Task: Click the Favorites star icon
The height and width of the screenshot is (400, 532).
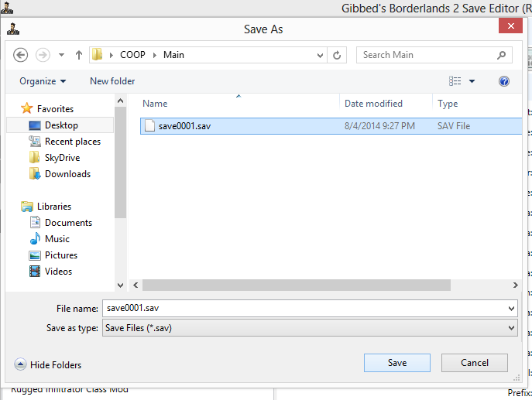Action: (x=27, y=108)
